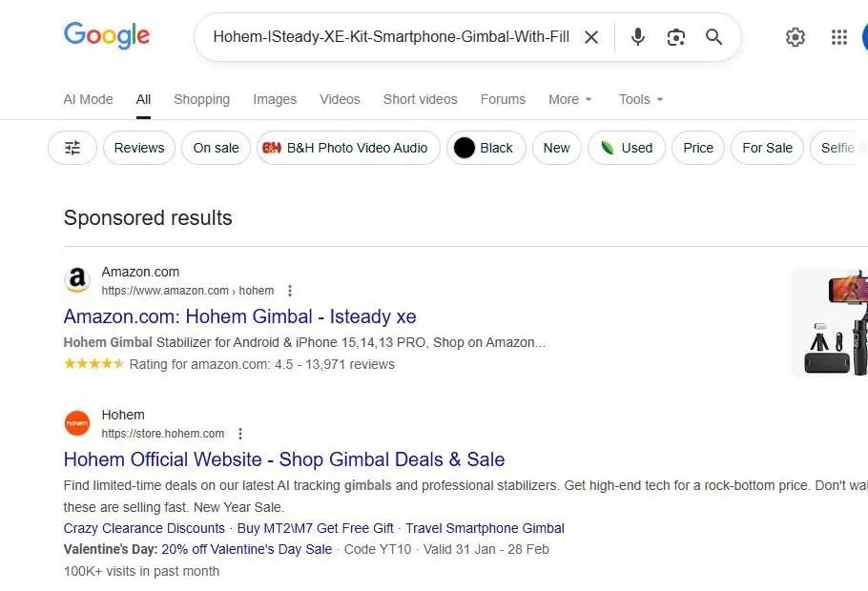
Task: Click the search magnifier icon
Action: (x=713, y=37)
